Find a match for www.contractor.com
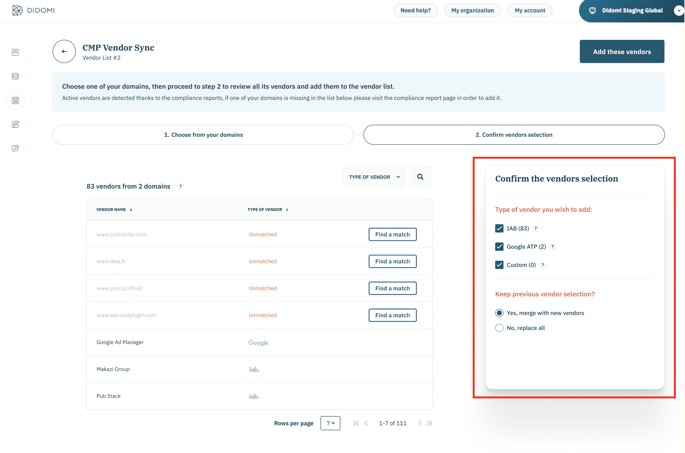Image resolution: width=685 pixels, height=453 pixels. 392,235
